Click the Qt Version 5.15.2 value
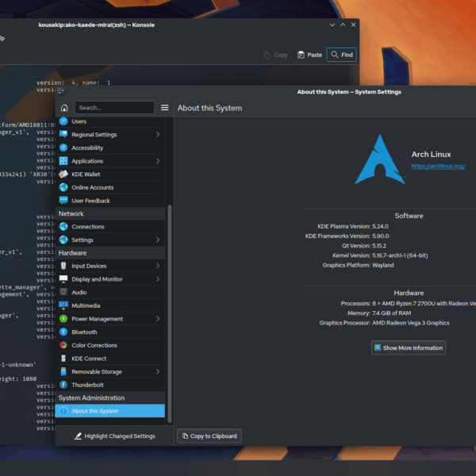 379,246
